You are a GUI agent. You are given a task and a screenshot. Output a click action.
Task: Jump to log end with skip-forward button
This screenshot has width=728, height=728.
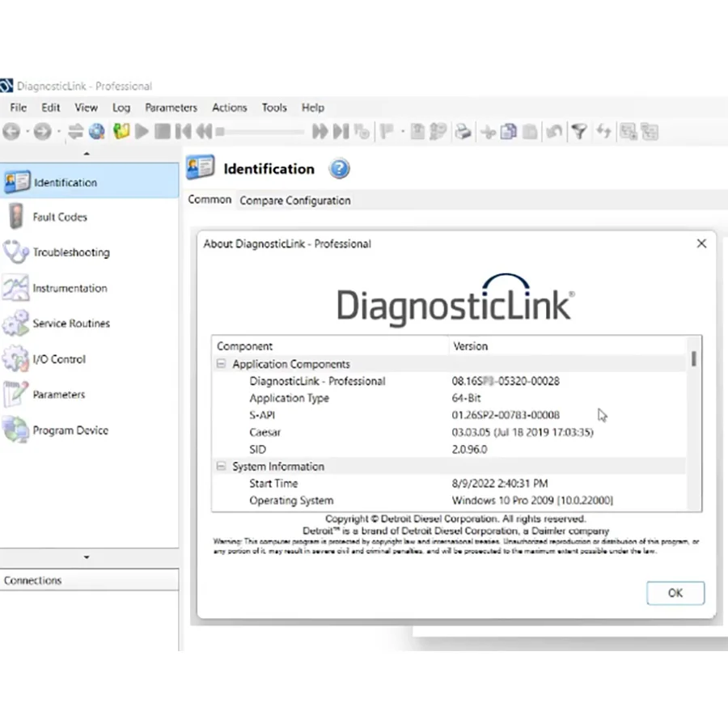coord(341,132)
